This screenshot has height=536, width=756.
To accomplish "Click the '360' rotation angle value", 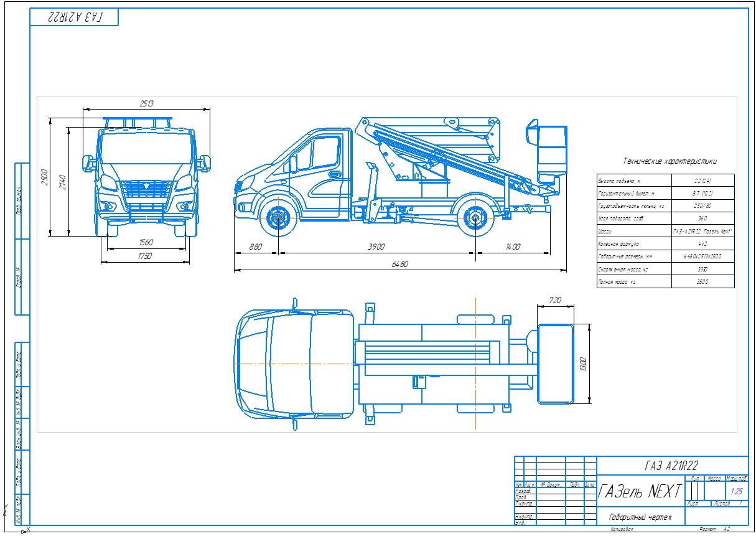I will pyautogui.click(x=703, y=219).
